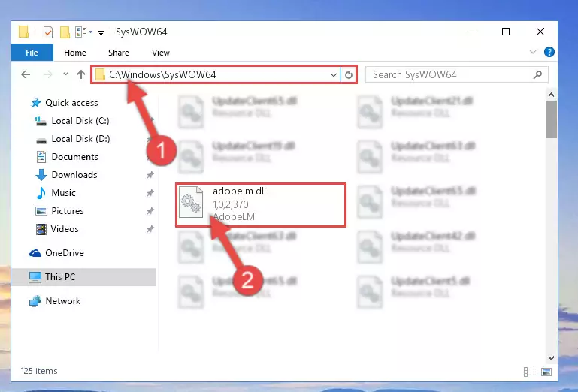Go up one folder level
The width and height of the screenshot is (578, 392).
81,74
